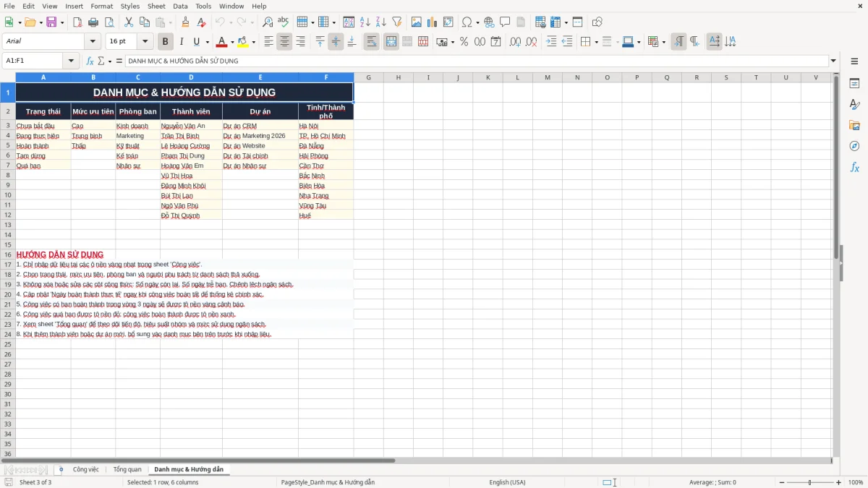This screenshot has width=868, height=488.
Task: Clear direct formatting icon
Action: (x=201, y=22)
